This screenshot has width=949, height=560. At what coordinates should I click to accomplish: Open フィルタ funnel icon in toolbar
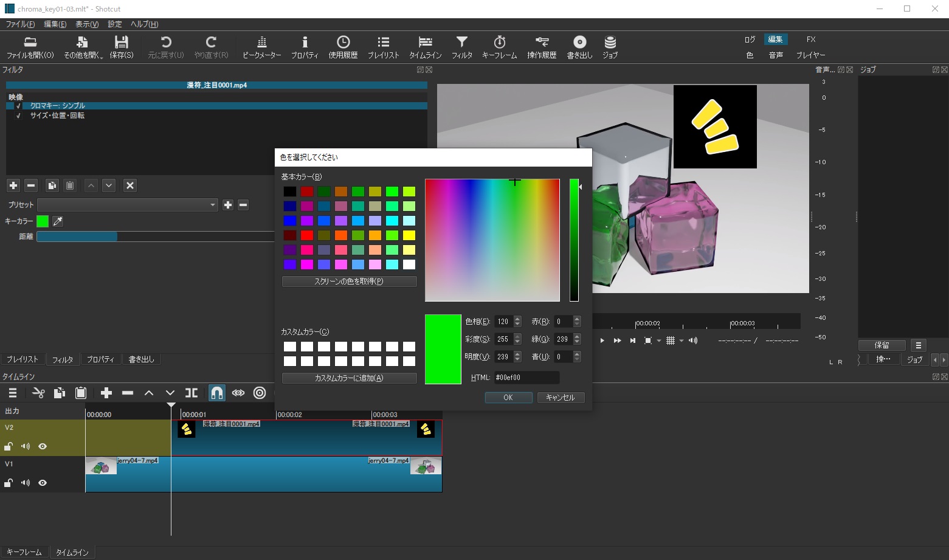(x=462, y=47)
